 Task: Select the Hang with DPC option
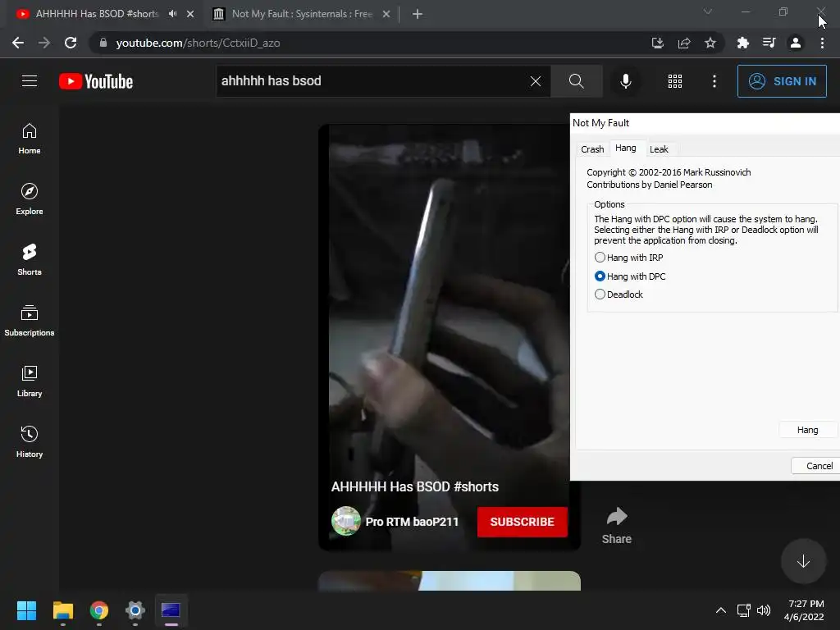[x=631, y=276]
